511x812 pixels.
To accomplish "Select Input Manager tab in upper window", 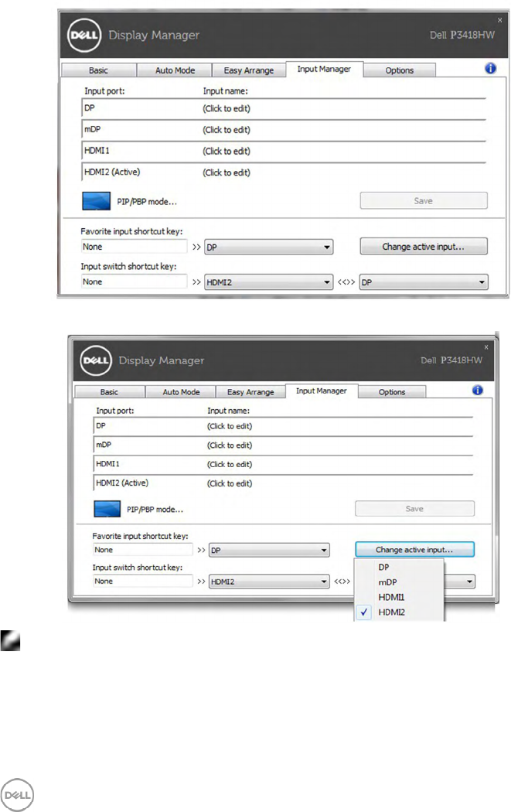I will pos(324,69).
